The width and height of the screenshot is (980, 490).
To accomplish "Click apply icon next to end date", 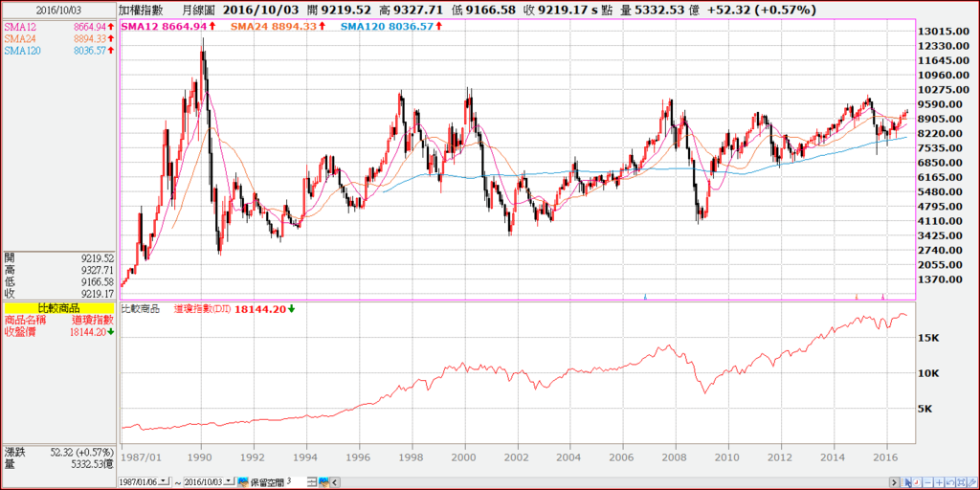I will (x=243, y=482).
